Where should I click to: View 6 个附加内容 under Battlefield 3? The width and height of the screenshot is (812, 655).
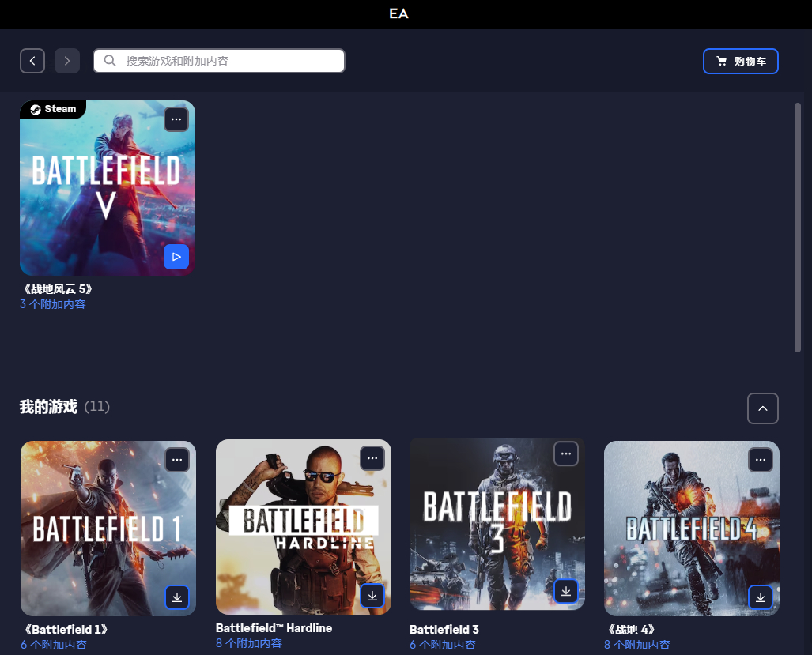pos(443,645)
